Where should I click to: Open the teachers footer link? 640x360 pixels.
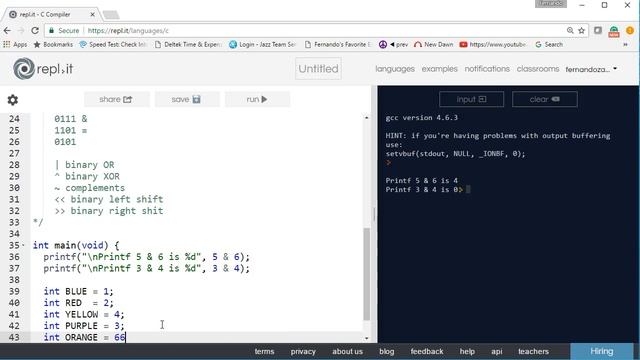tap(533, 351)
